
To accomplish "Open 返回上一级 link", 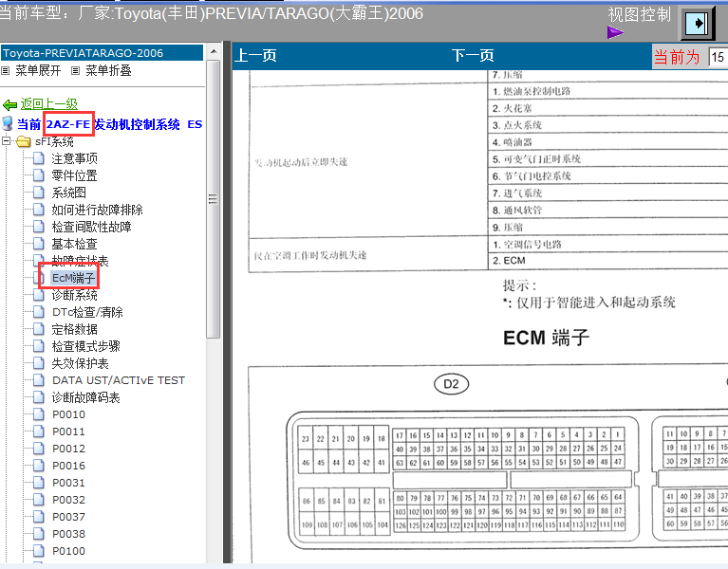I will coord(48,104).
